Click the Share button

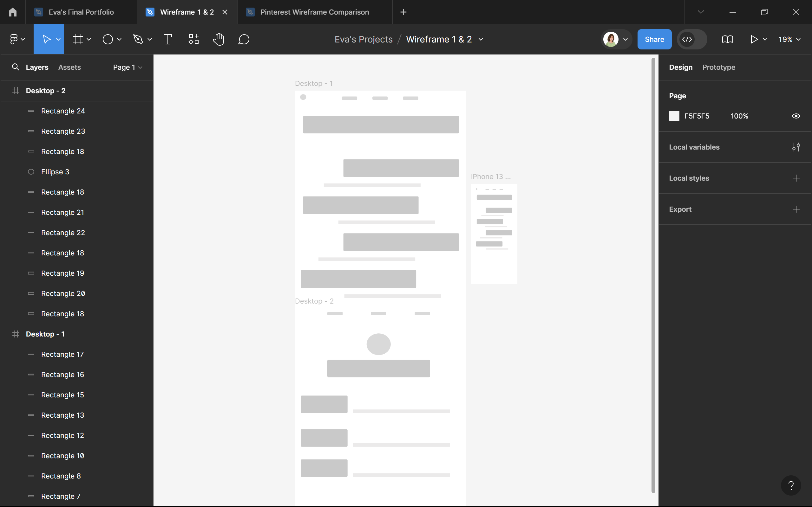tap(654, 39)
